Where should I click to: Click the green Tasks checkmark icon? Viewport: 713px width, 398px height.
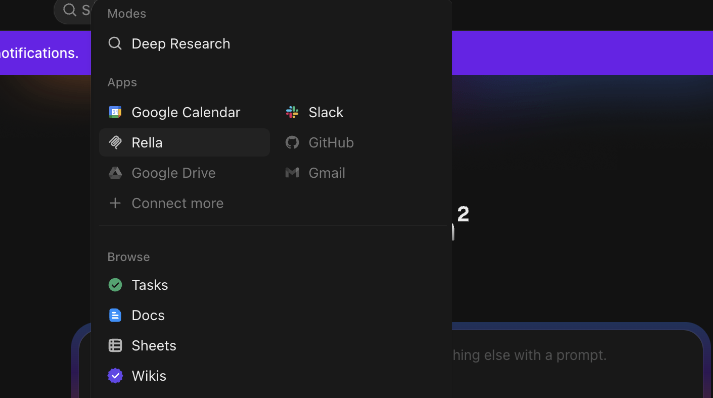coord(115,285)
